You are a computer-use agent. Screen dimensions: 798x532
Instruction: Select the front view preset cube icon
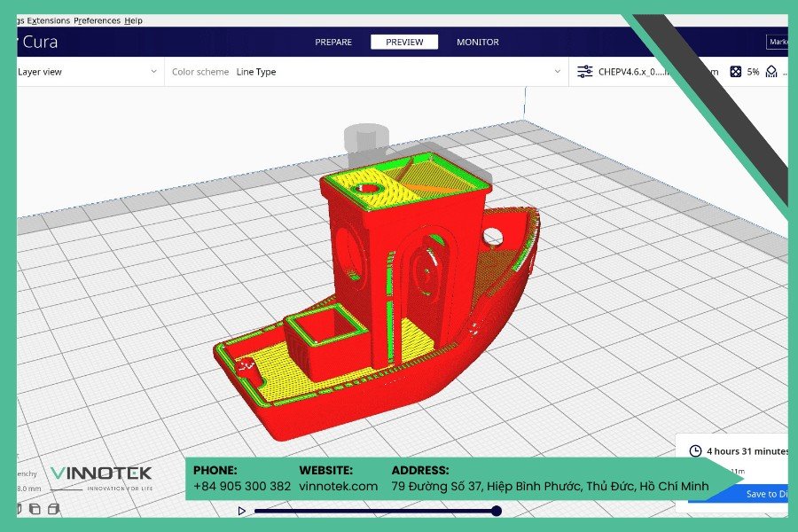34,508
